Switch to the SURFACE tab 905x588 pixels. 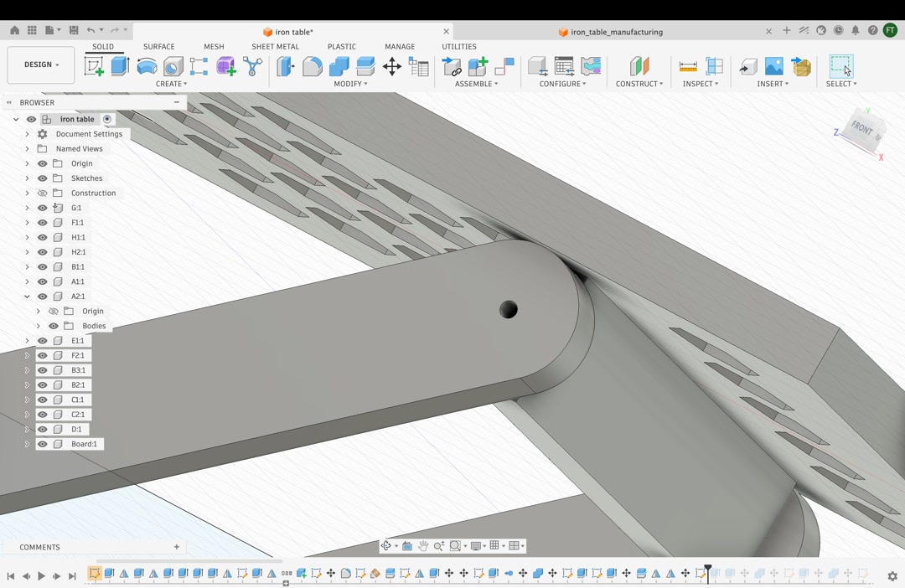pyautogui.click(x=158, y=46)
